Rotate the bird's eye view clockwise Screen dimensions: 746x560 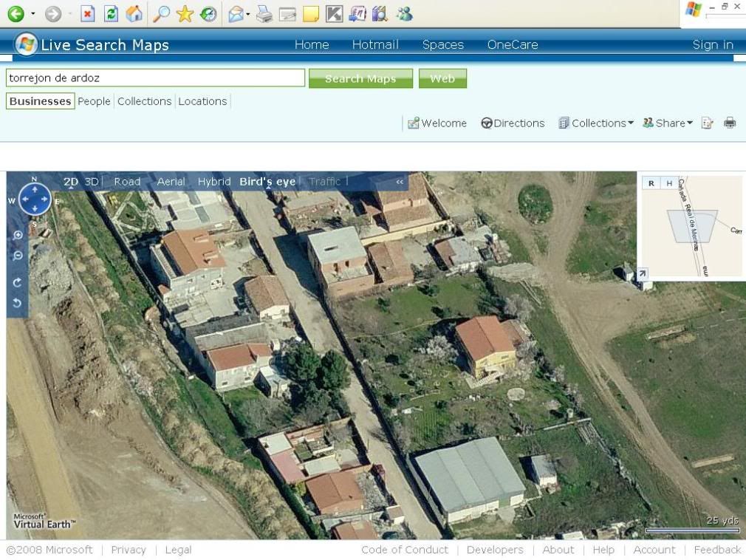18,282
